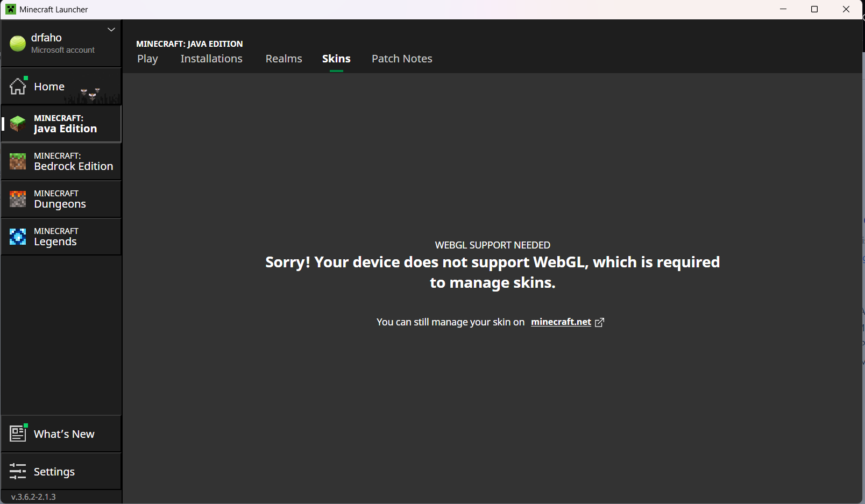View the Patch Notes tab
This screenshot has width=865, height=504.
[x=402, y=59]
